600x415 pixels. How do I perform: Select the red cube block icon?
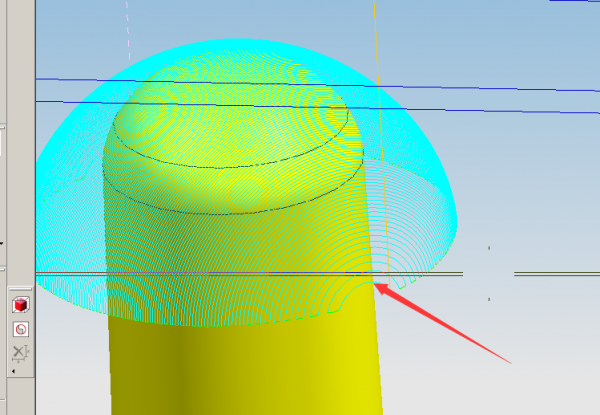click(x=21, y=305)
